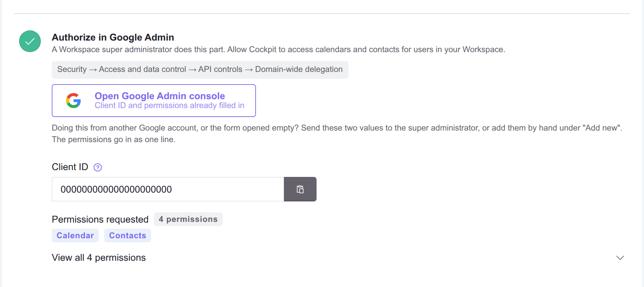The height and width of the screenshot is (287, 644).
Task: Click the API controls breadcrumb segment
Action: [220, 69]
